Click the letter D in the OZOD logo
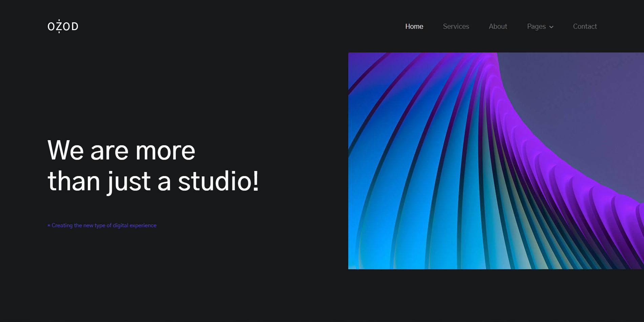 (75, 26)
